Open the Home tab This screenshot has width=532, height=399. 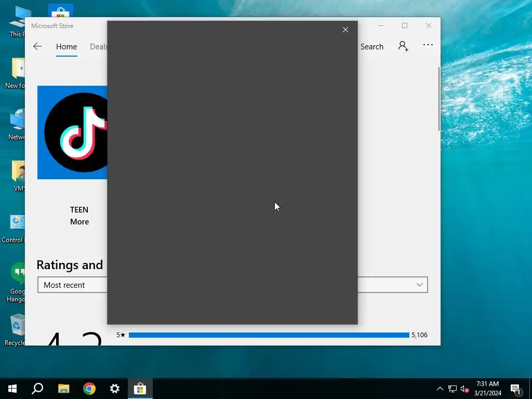pos(66,46)
